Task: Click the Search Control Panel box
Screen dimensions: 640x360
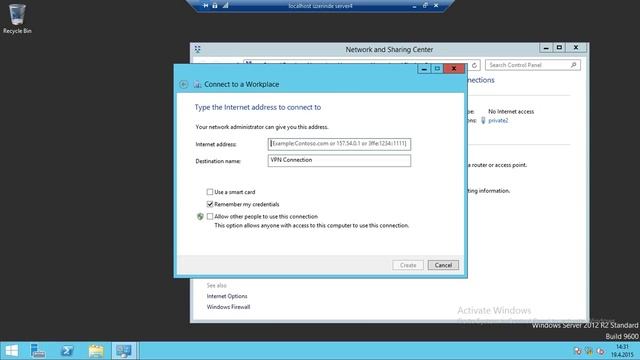Action: [533, 65]
